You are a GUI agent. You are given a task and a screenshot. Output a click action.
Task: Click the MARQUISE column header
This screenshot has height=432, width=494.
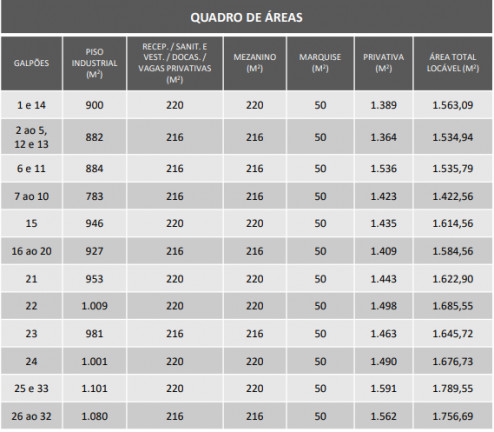click(x=320, y=63)
